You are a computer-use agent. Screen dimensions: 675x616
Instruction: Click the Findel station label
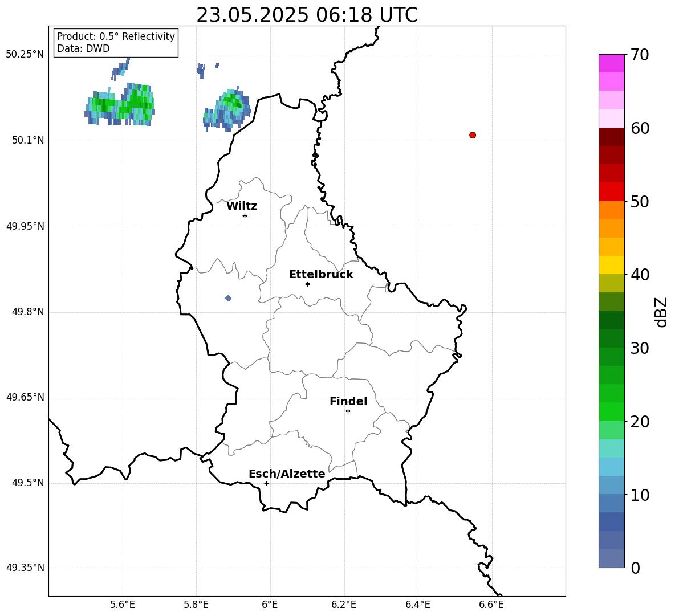(x=348, y=401)
